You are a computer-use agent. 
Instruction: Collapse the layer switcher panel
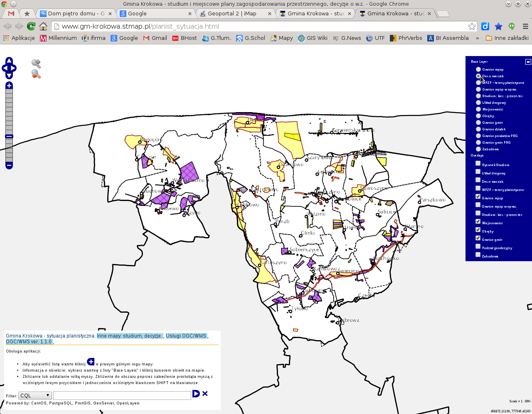coord(528,61)
